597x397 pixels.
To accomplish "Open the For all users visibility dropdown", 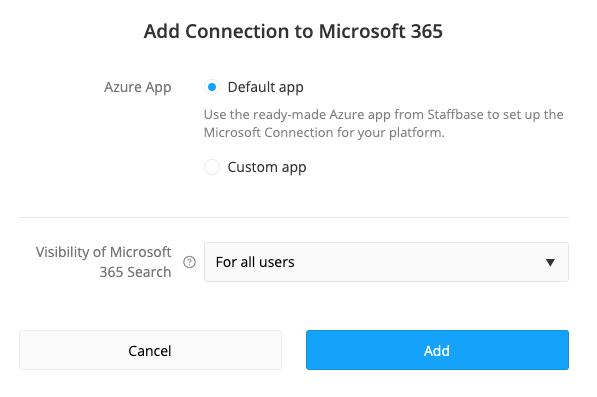I will pyautogui.click(x=386, y=262).
